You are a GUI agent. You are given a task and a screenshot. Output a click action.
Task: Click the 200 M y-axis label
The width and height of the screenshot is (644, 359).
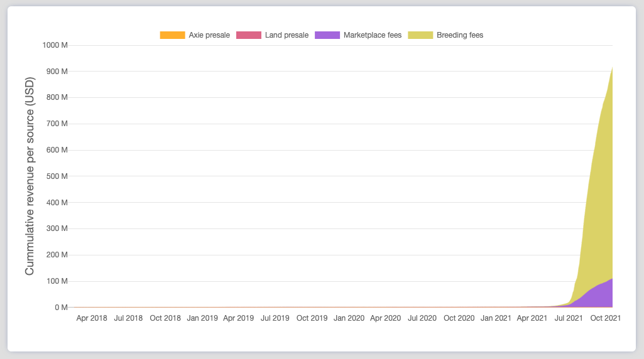pos(57,255)
